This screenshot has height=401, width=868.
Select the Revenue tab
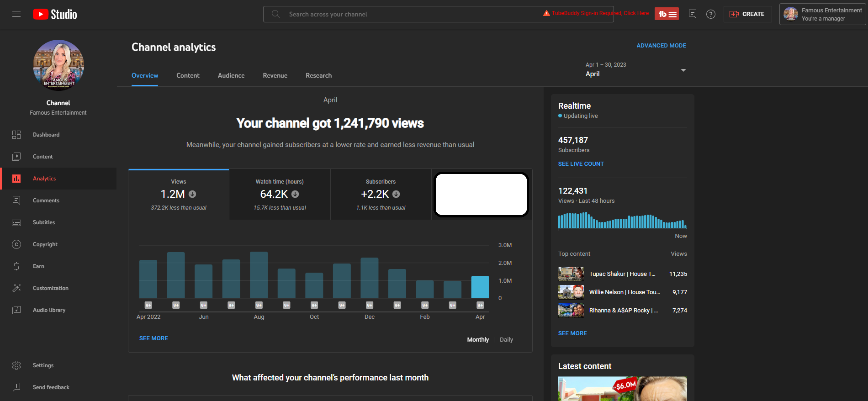[x=275, y=75]
